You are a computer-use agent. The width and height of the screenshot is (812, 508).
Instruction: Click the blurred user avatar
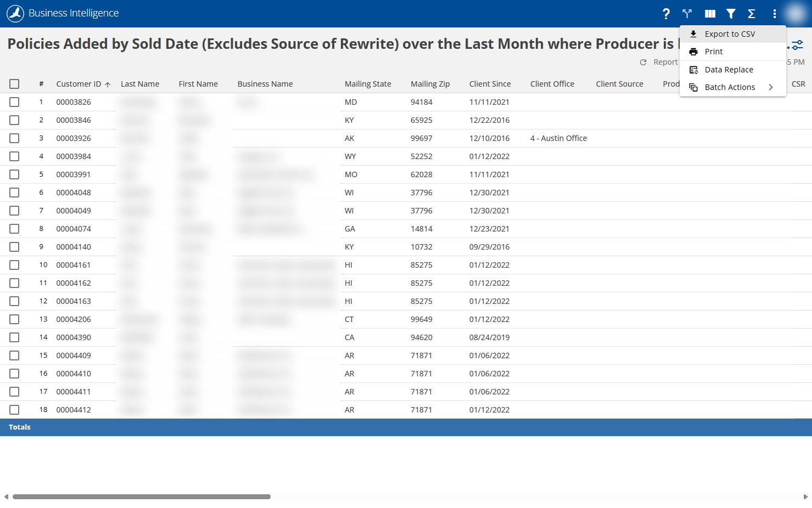[795, 13]
